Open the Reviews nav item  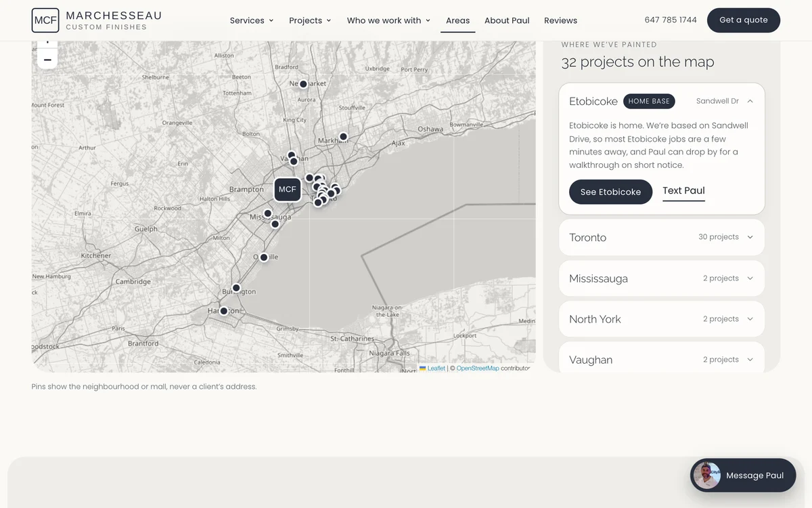[x=561, y=20]
